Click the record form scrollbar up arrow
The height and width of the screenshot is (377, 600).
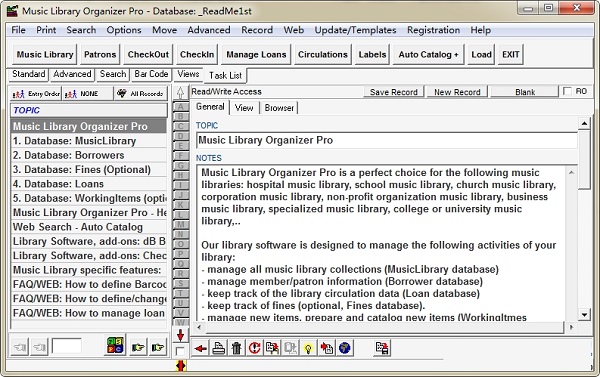pyautogui.click(x=584, y=123)
